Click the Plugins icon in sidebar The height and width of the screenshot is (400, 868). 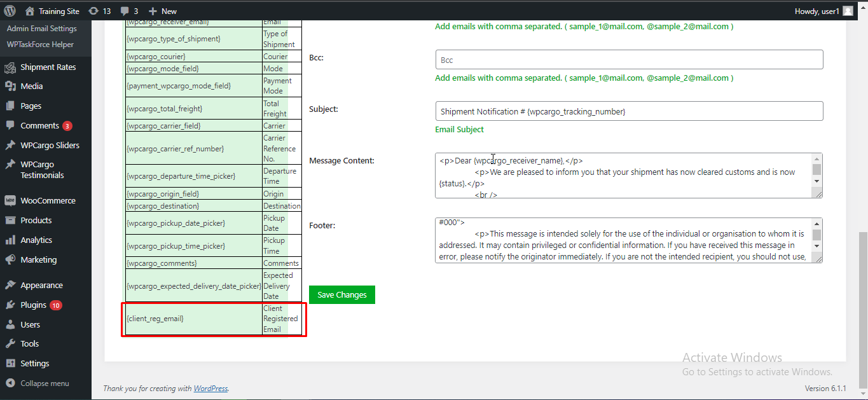tap(10, 305)
